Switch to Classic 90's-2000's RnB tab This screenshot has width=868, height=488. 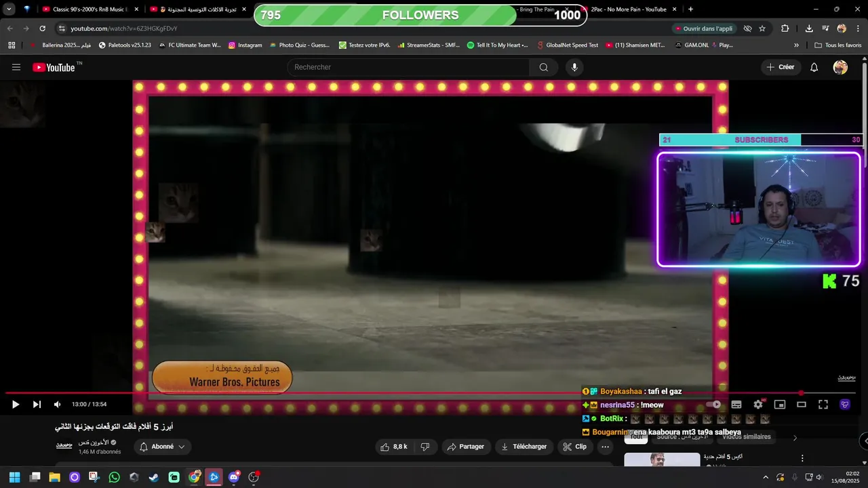click(90, 9)
